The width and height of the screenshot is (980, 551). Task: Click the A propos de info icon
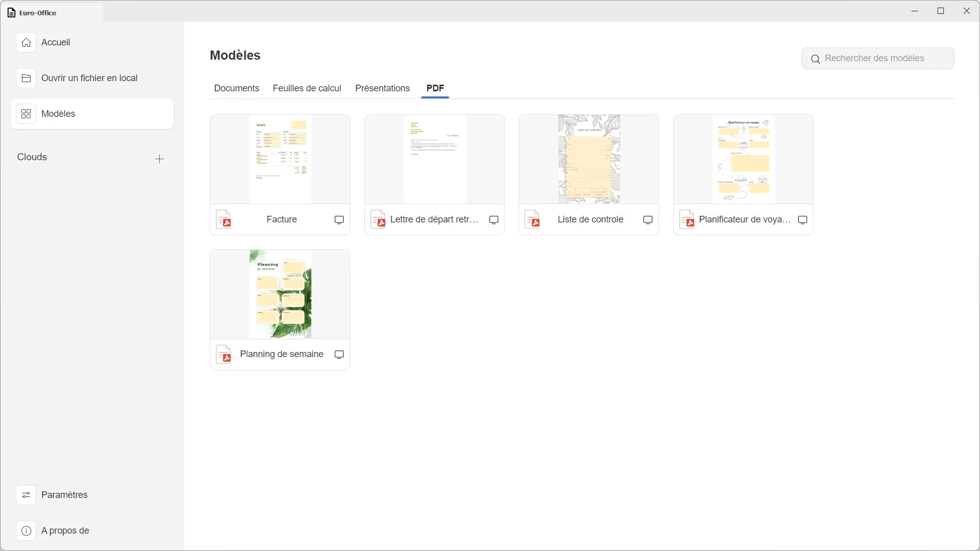coord(26,531)
